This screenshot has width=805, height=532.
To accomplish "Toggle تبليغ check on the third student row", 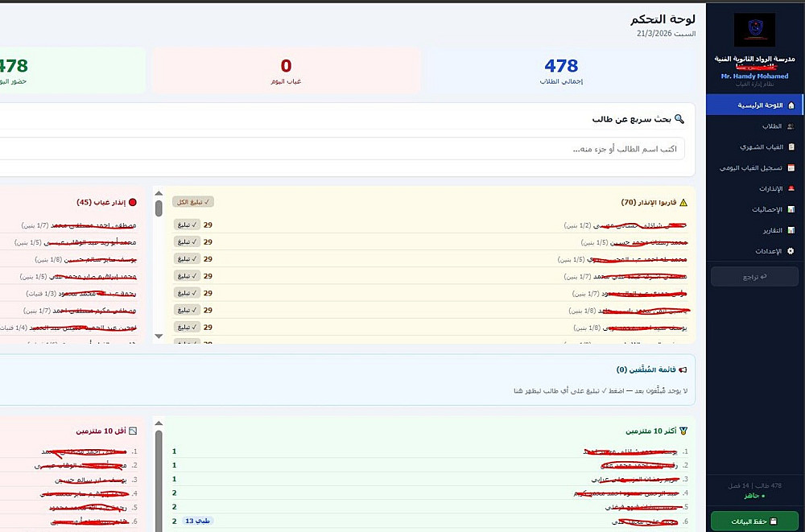I will click(187, 259).
